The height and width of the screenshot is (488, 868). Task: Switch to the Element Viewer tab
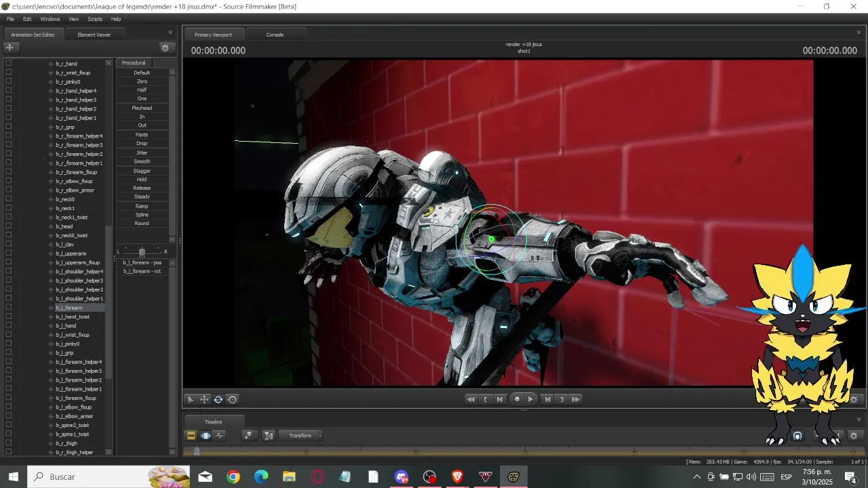coord(94,35)
